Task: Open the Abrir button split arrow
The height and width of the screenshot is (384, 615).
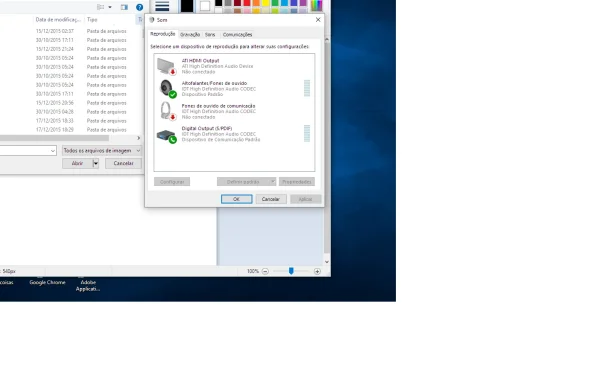Action: click(x=95, y=163)
